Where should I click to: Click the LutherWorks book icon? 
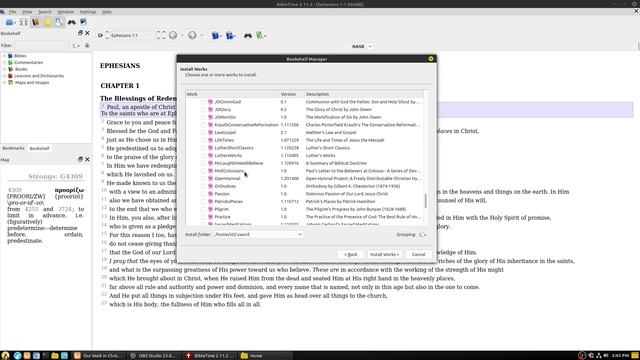[211, 156]
